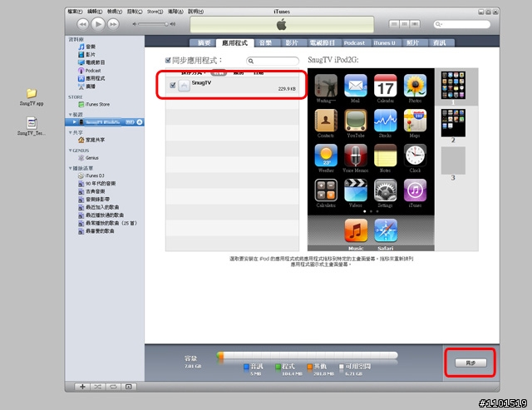
Task: Collapse the Shared section in sidebar
Action: (x=70, y=132)
